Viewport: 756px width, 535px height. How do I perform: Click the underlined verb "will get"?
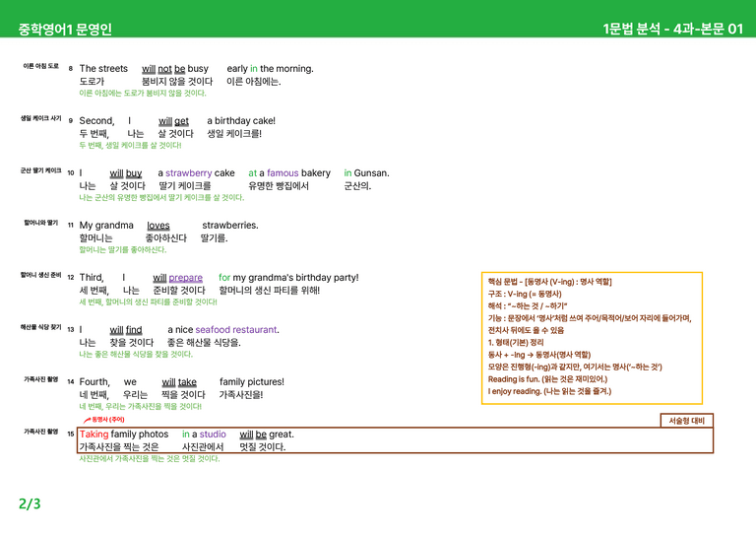tap(173, 120)
